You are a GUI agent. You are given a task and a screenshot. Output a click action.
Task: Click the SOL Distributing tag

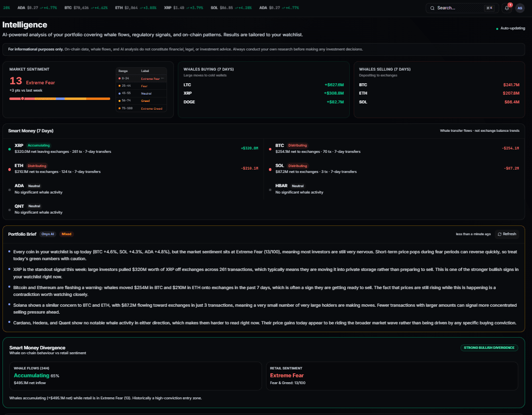(x=297, y=166)
